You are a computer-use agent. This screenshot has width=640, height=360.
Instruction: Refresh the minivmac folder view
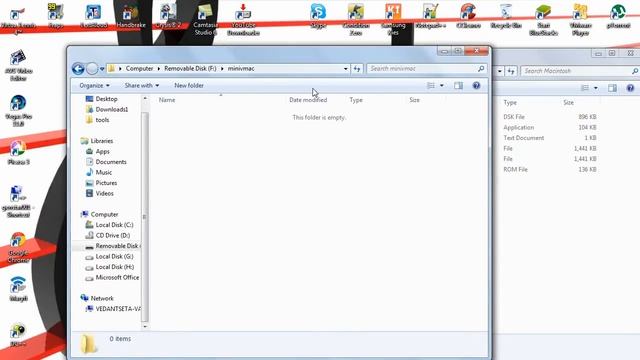pos(357,69)
